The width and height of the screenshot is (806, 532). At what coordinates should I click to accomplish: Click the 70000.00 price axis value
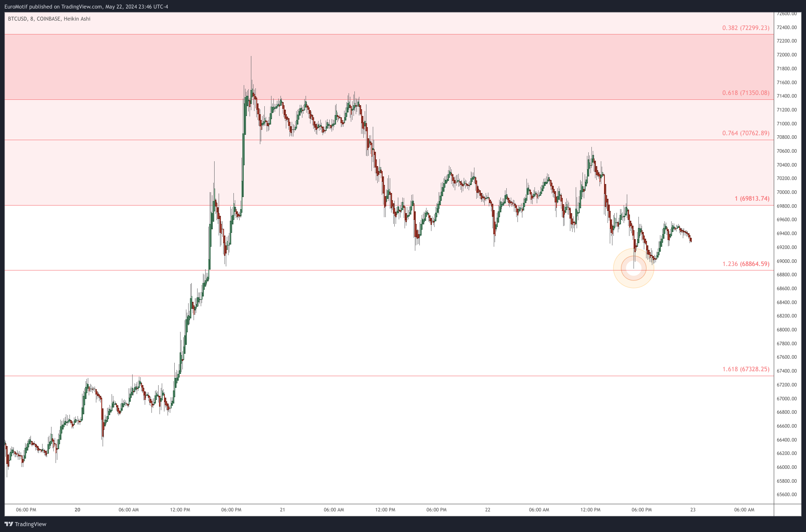[787, 192]
